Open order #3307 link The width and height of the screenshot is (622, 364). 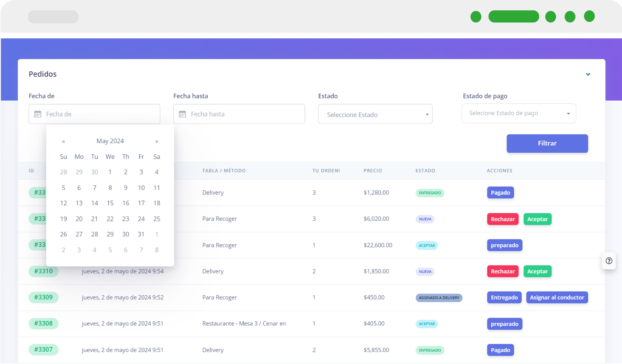(x=43, y=350)
